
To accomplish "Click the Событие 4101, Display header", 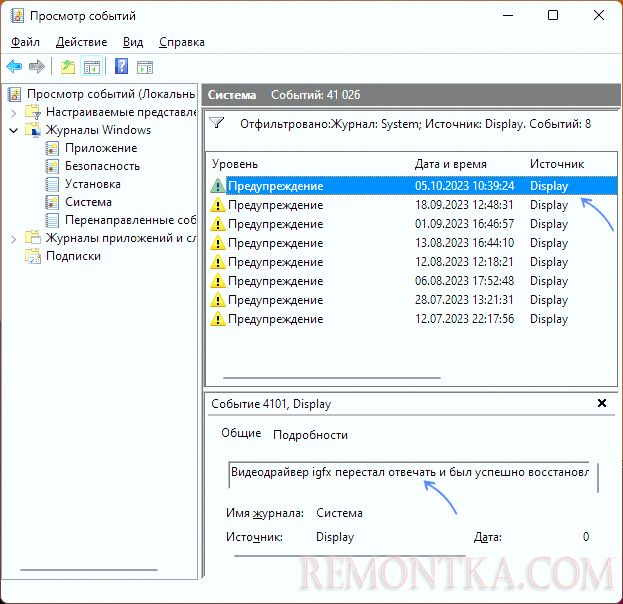I will (x=271, y=404).
